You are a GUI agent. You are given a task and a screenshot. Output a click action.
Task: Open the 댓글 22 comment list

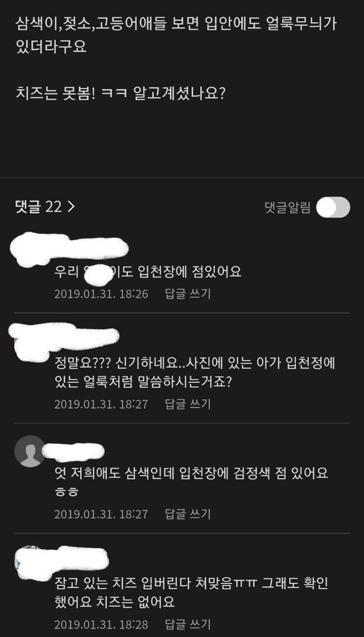coord(45,207)
